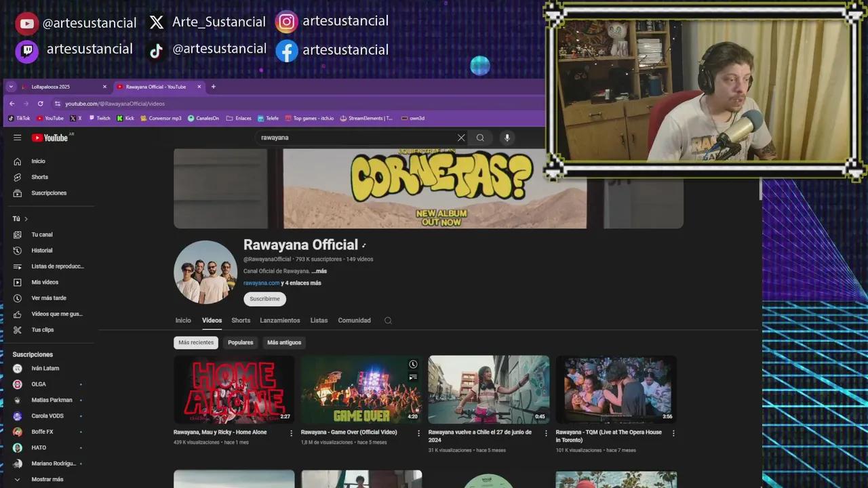Reload the page with the refresh button
Screen dimensions: 868x488
(40, 104)
